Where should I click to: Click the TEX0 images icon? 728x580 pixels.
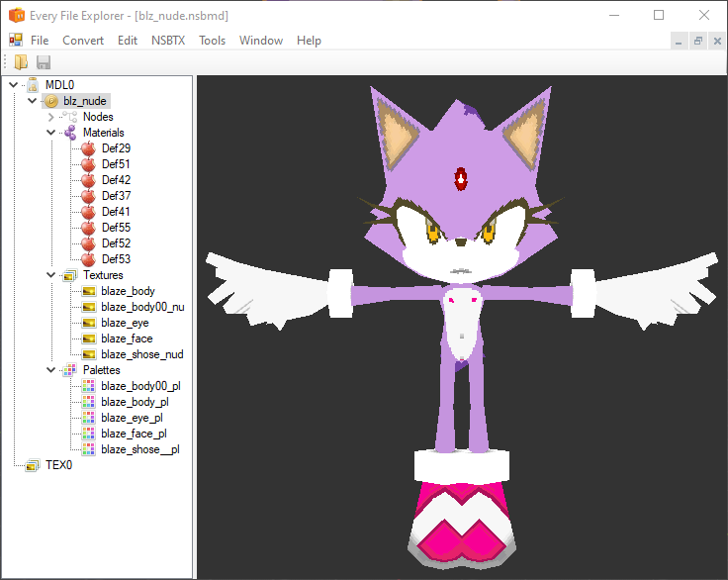pyautogui.click(x=33, y=465)
